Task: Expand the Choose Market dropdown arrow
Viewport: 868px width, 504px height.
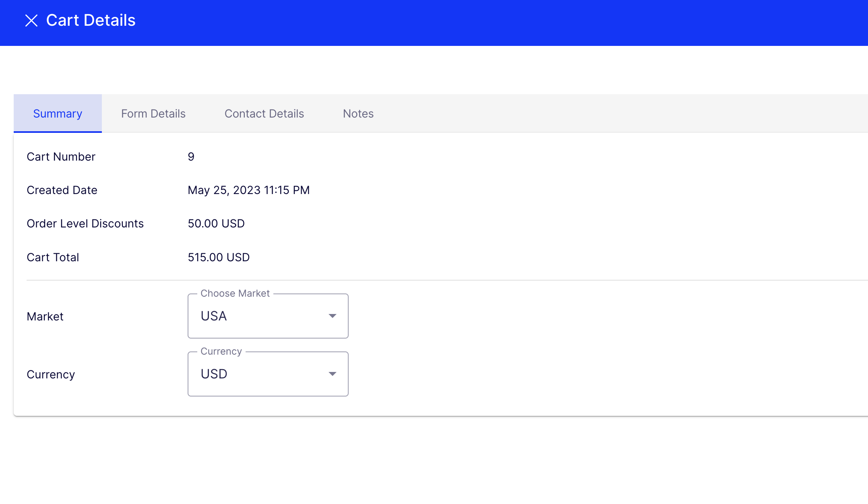Action: (332, 316)
